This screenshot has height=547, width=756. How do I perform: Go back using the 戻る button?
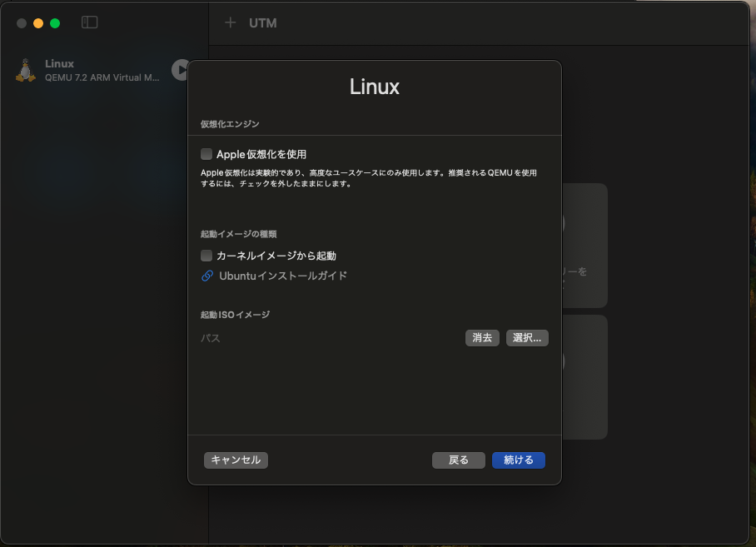coord(458,460)
